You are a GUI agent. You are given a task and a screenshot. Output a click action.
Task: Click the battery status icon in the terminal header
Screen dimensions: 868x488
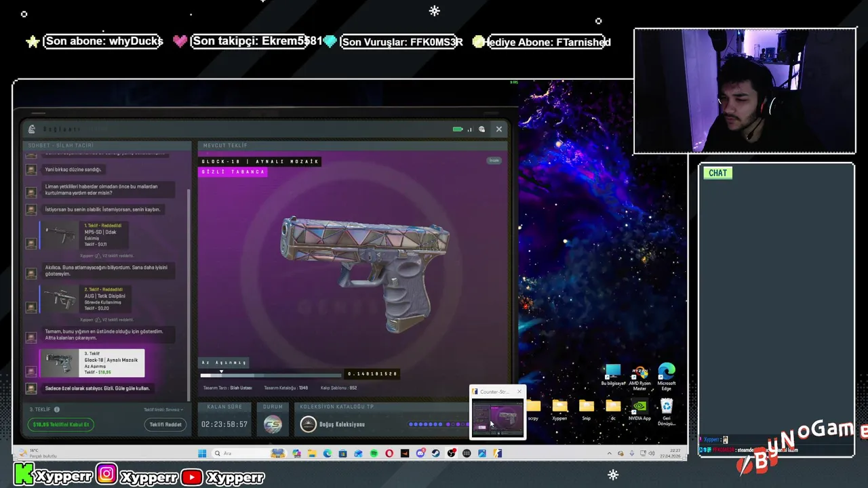(x=458, y=129)
